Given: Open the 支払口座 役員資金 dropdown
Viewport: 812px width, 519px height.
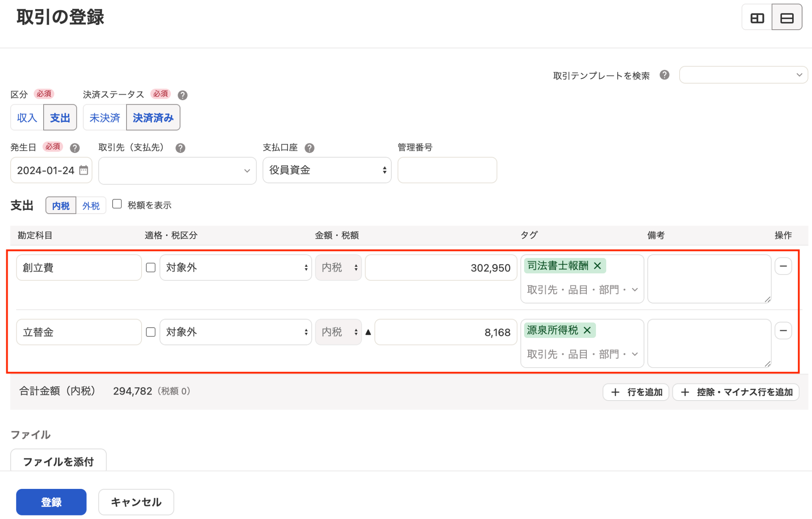Looking at the screenshot, I should click(327, 170).
